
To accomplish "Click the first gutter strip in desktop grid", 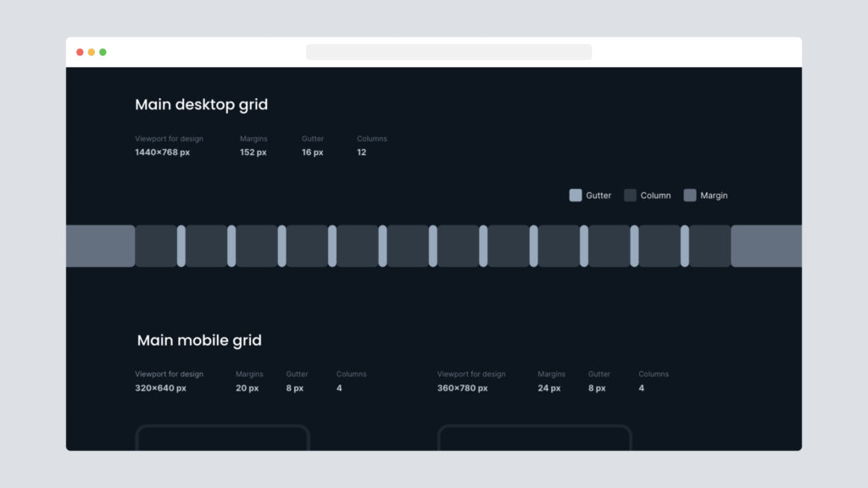I will click(181, 246).
